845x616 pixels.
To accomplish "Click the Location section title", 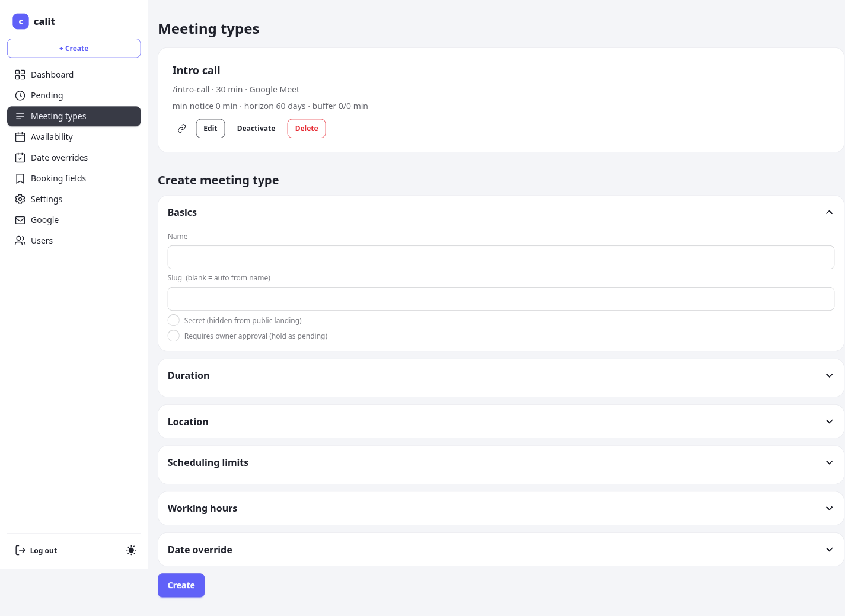I will pos(188,422).
